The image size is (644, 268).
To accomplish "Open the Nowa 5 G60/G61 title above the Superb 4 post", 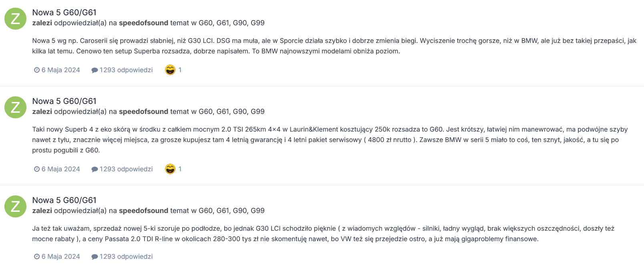I will click(x=64, y=101).
